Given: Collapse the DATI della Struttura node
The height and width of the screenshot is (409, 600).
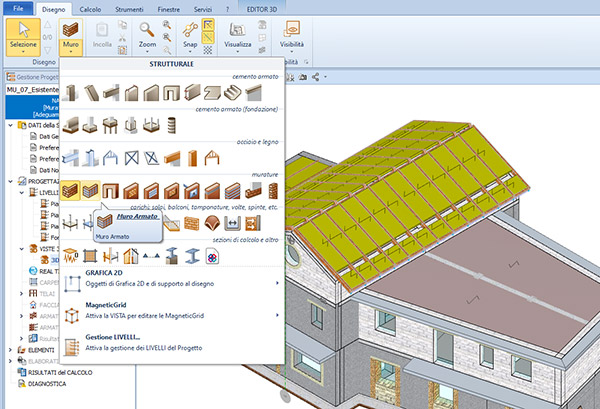Looking at the screenshot, I should 11,125.
